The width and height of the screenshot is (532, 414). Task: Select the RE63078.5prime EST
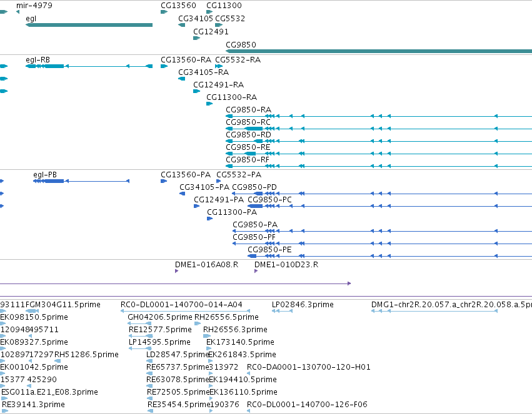(149, 386)
